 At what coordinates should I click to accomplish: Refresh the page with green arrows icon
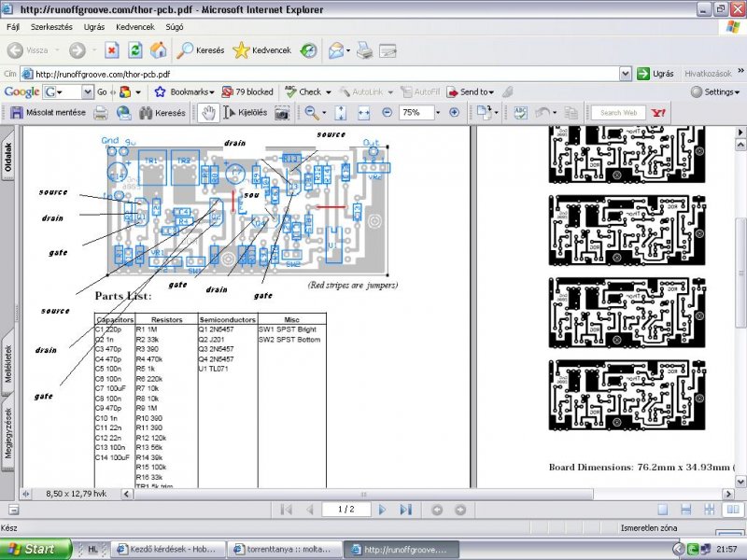[135, 50]
